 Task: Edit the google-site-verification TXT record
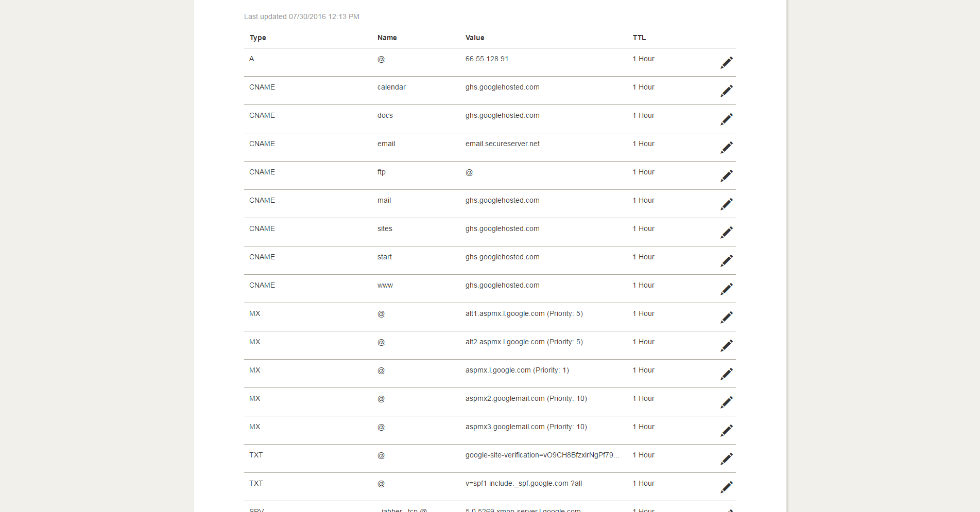(x=727, y=459)
